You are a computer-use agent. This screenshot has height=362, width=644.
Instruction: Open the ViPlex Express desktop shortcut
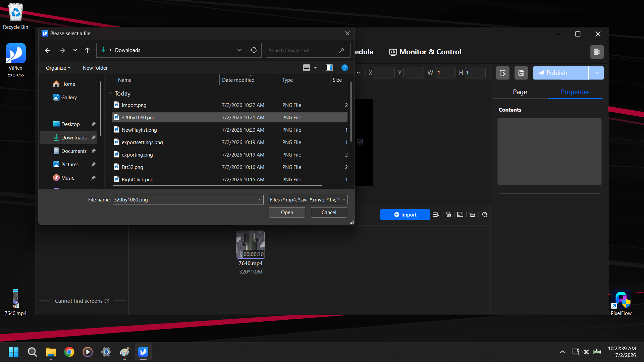click(x=15, y=60)
